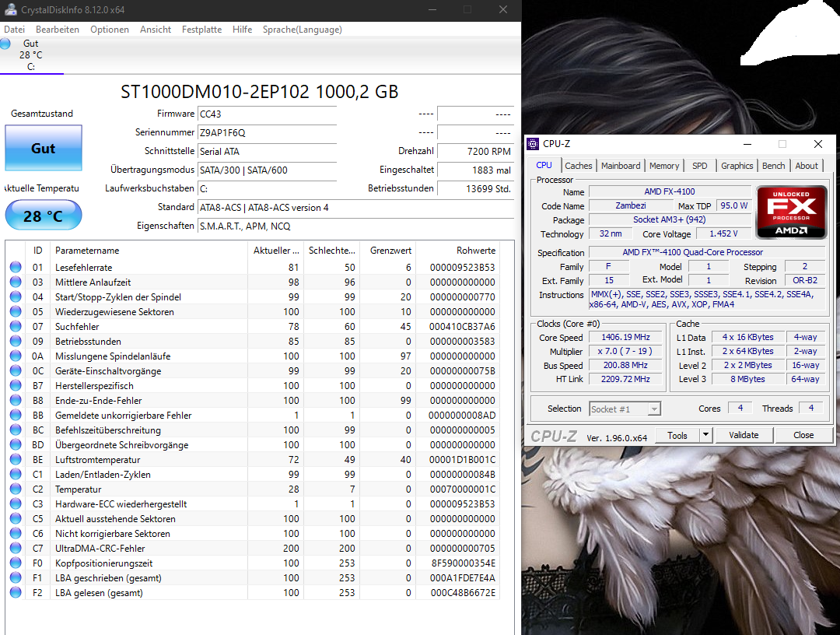This screenshot has height=635, width=840.
Task: Switch to the Caches tab in CPU-Z
Action: [x=578, y=166]
